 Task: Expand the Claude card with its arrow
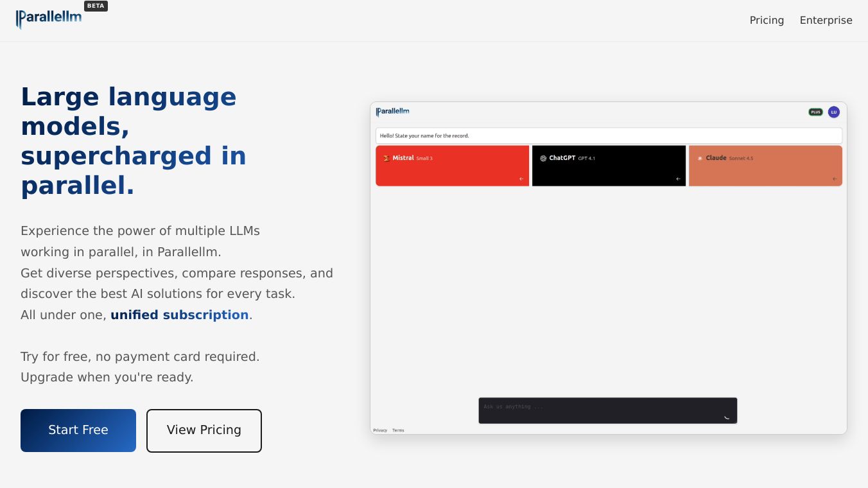[835, 179]
